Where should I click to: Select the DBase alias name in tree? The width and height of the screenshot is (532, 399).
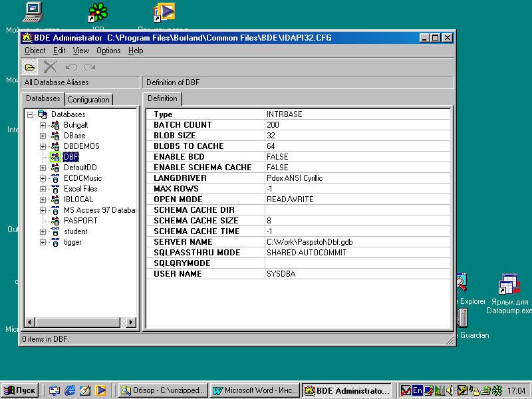(74, 136)
